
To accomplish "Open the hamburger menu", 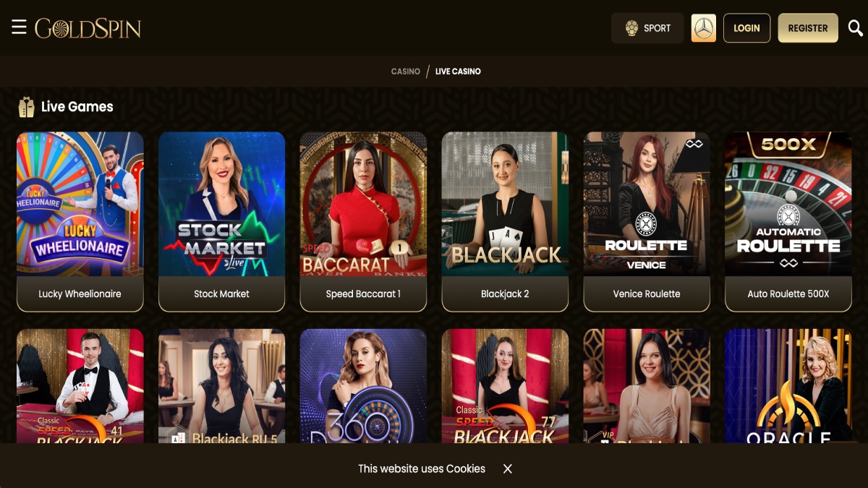I will pos(19,27).
